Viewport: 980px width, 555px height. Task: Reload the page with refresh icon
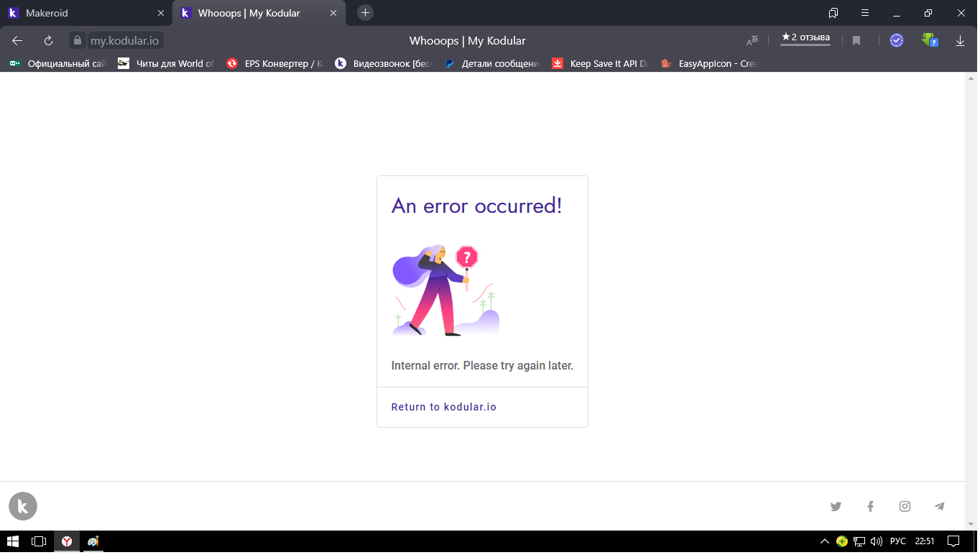tap(48, 41)
